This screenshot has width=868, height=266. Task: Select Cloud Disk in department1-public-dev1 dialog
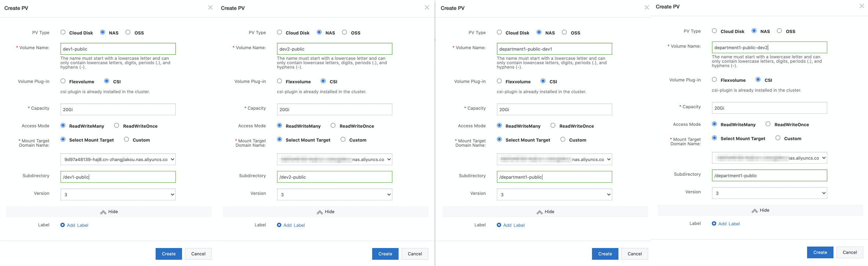click(500, 32)
